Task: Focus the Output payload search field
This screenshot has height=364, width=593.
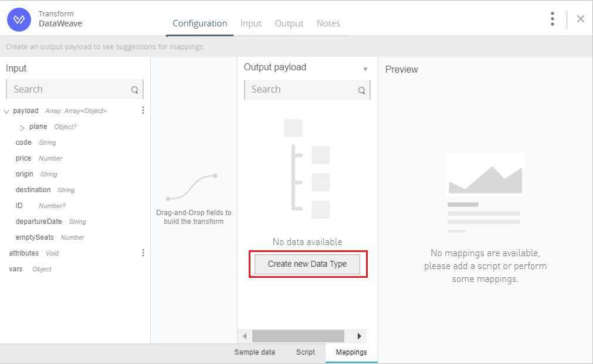Action: coord(307,90)
